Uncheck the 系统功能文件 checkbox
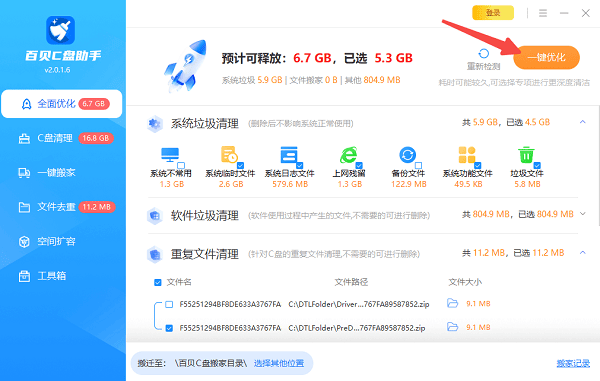This screenshot has width=600, height=381. [478, 165]
